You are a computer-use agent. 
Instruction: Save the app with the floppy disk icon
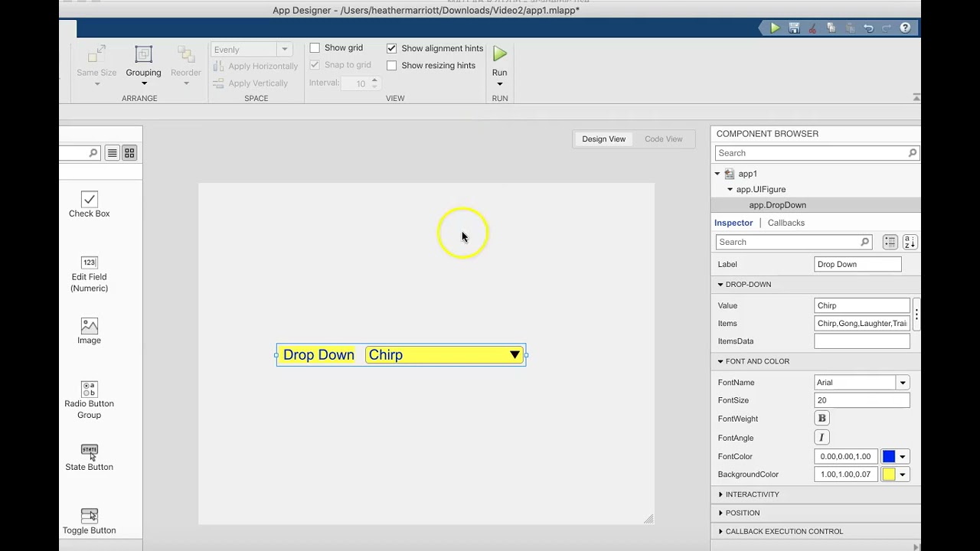(794, 28)
